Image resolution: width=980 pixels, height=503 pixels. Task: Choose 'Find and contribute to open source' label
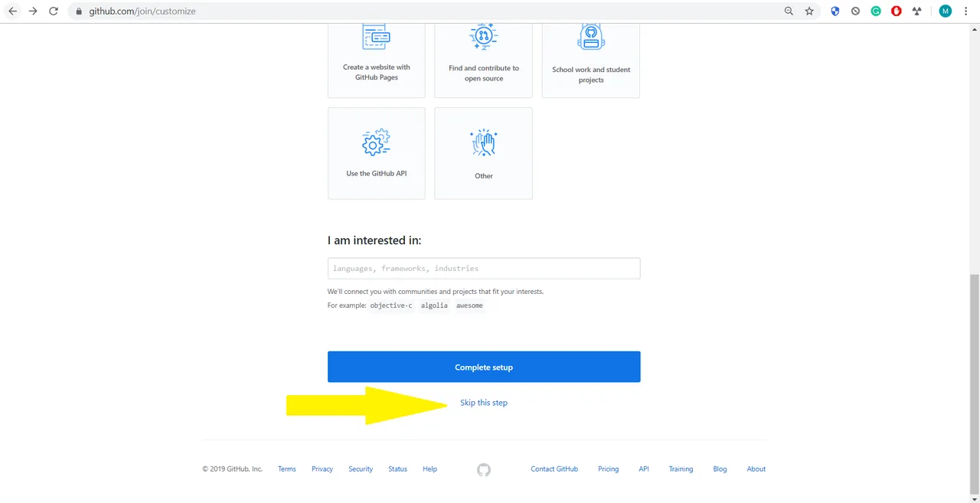pyautogui.click(x=484, y=73)
